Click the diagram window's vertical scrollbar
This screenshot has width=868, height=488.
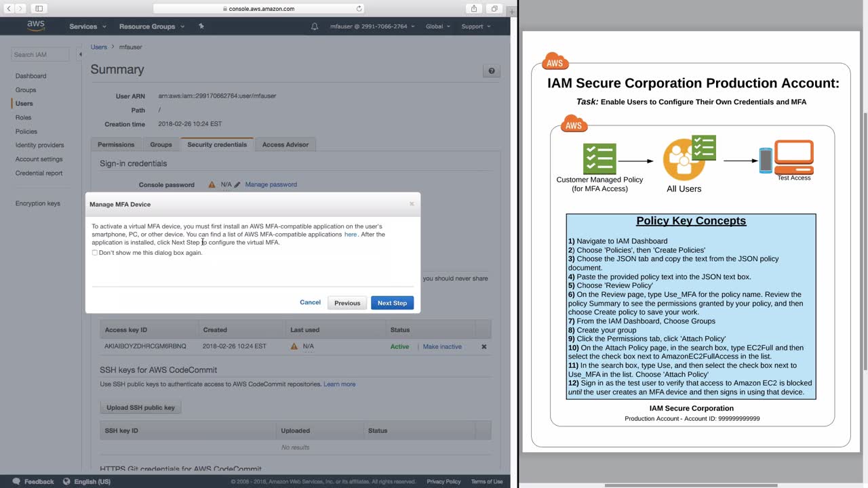coord(865,241)
